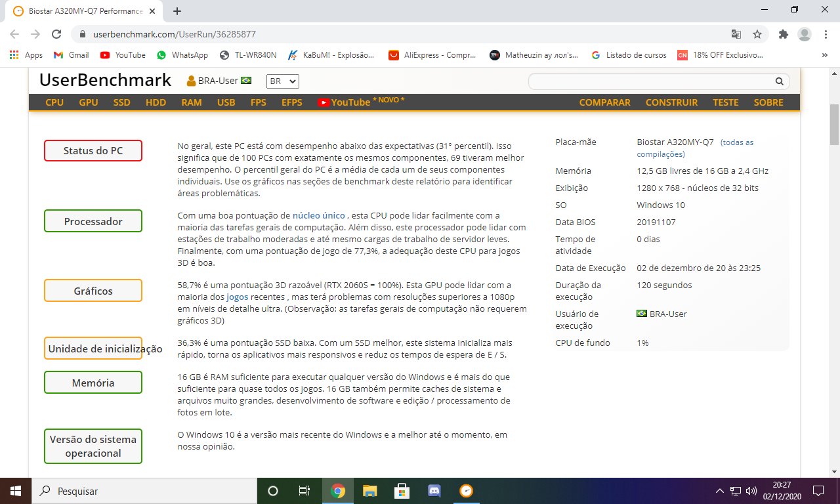840x504 pixels.
Task: Open the Apps bookmark shortcut
Action: point(26,55)
